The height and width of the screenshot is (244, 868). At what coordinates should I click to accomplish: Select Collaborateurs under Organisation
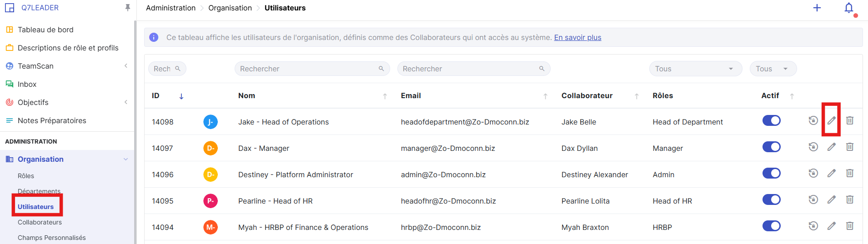[40, 222]
